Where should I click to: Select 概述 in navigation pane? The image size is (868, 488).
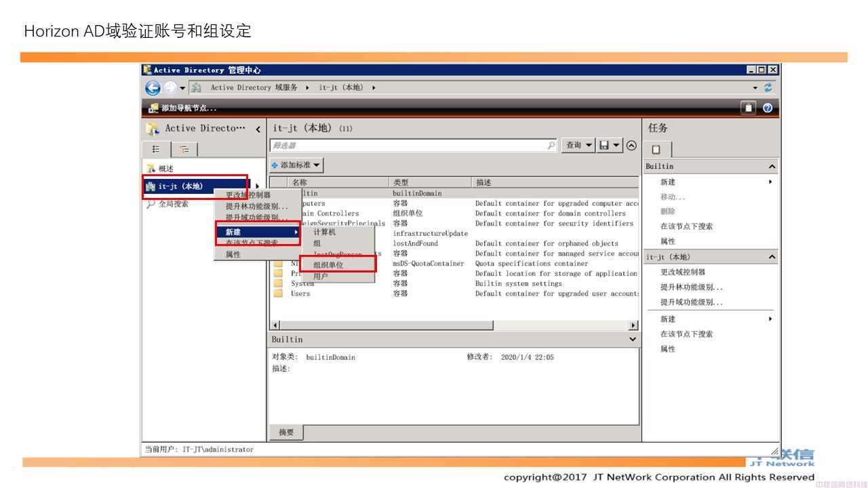click(166, 169)
